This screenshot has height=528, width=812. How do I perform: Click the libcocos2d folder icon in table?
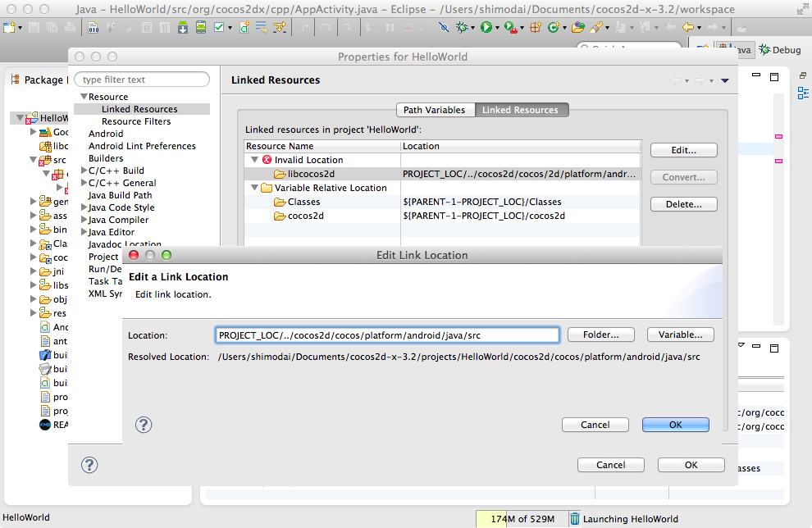[x=281, y=174]
